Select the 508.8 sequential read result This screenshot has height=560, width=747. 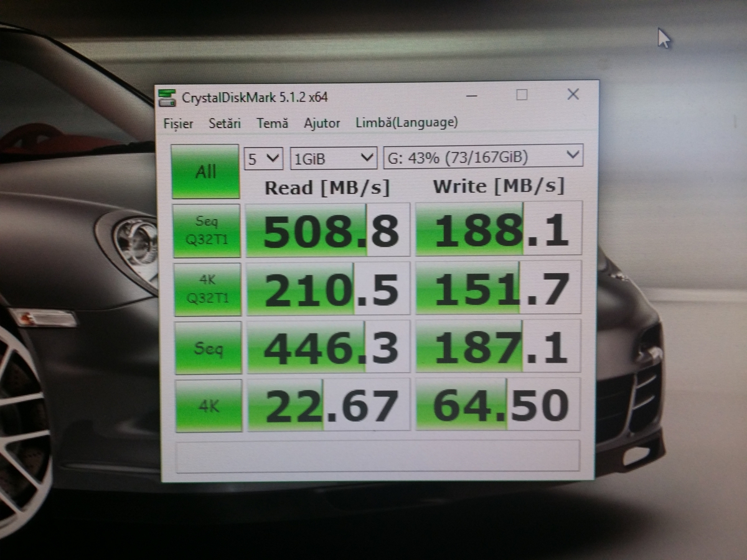click(328, 229)
